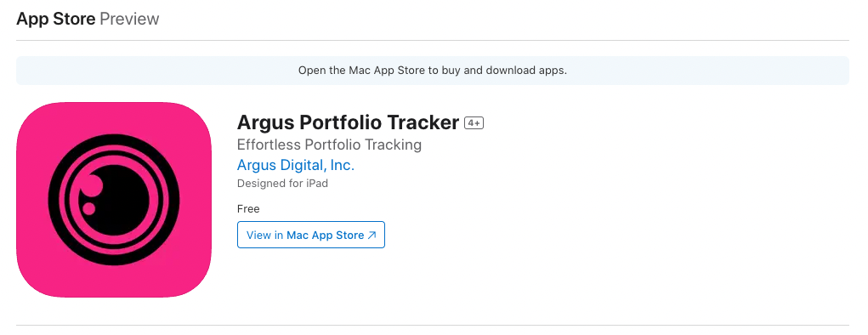Click the outer black ring of the logo
This screenshot has height=335, width=868.
(x=114, y=139)
